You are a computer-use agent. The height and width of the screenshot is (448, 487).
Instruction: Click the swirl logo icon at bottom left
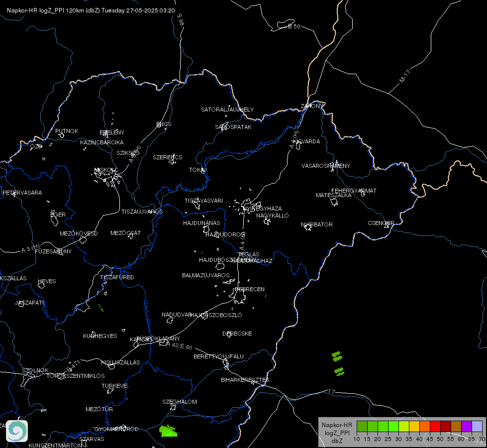[17, 431]
